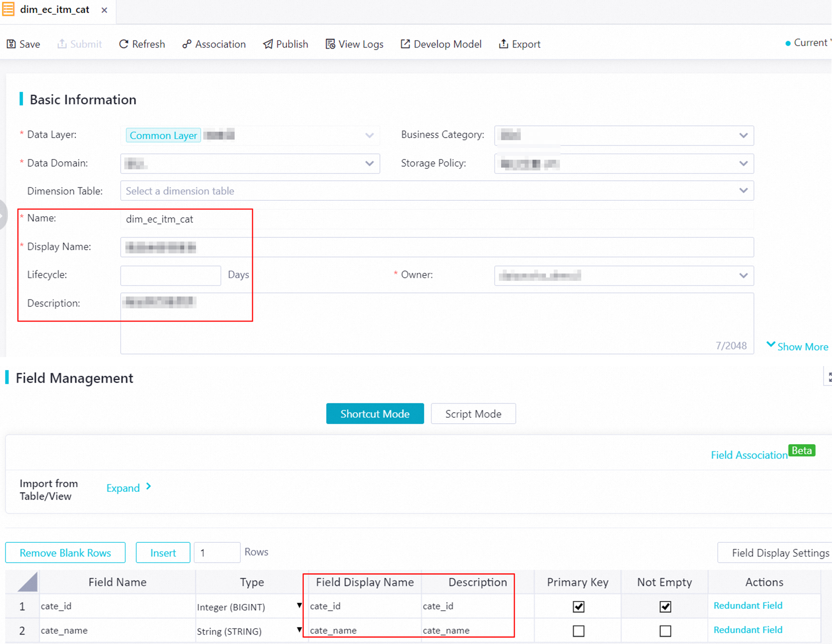Viewport: 832px width, 644px height.
Task: Click the cate_id Field Name cell
Action: (x=117, y=606)
